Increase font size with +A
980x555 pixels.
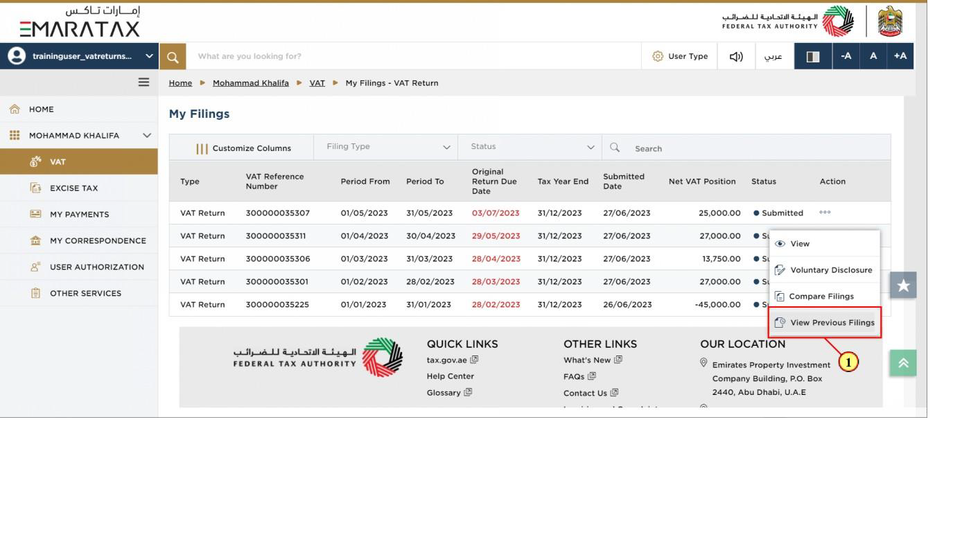click(900, 56)
